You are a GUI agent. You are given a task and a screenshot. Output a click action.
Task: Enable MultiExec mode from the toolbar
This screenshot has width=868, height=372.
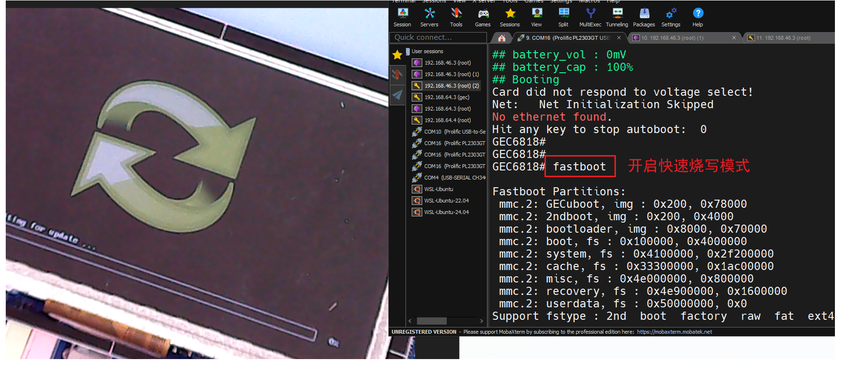pos(590,17)
